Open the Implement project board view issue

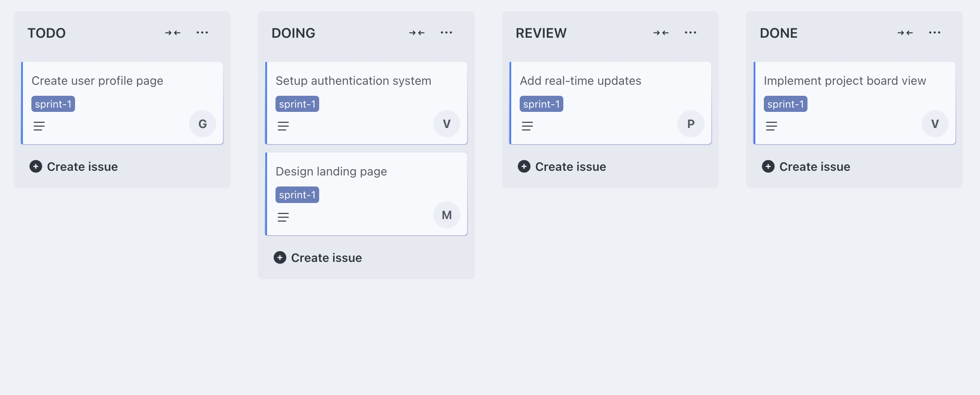point(844,81)
